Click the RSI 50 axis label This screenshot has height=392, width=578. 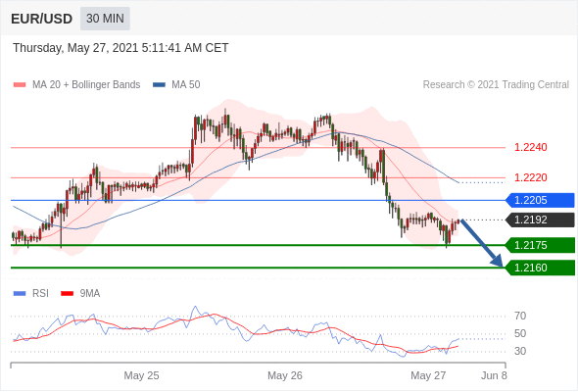pos(520,334)
